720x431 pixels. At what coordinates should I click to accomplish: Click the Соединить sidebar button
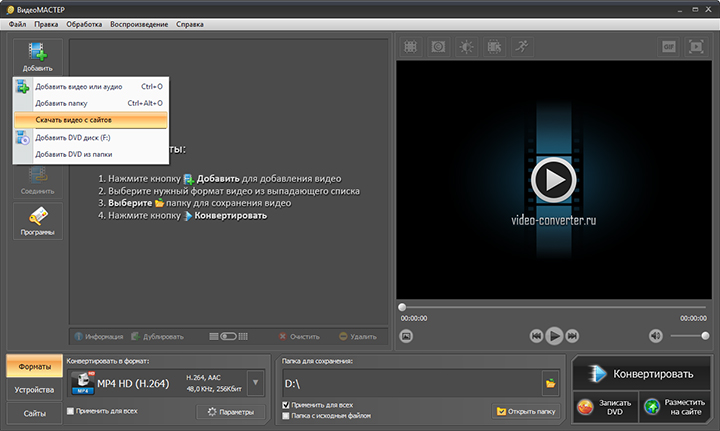(38, 181)
